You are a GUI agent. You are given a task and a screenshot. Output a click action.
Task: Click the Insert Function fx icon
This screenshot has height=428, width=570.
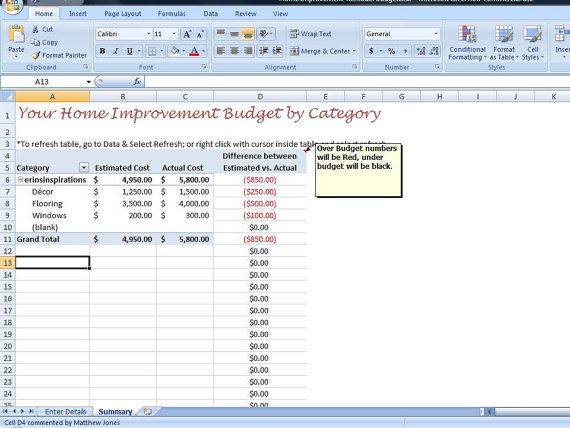[x=137, y=81]
